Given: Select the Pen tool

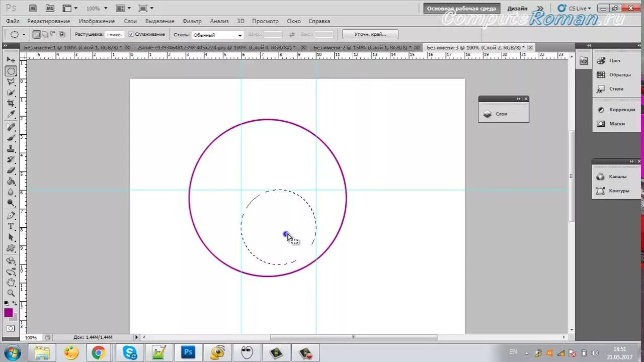Looking at the screenshot, I should pyautogui.click(x=11, y=216).
